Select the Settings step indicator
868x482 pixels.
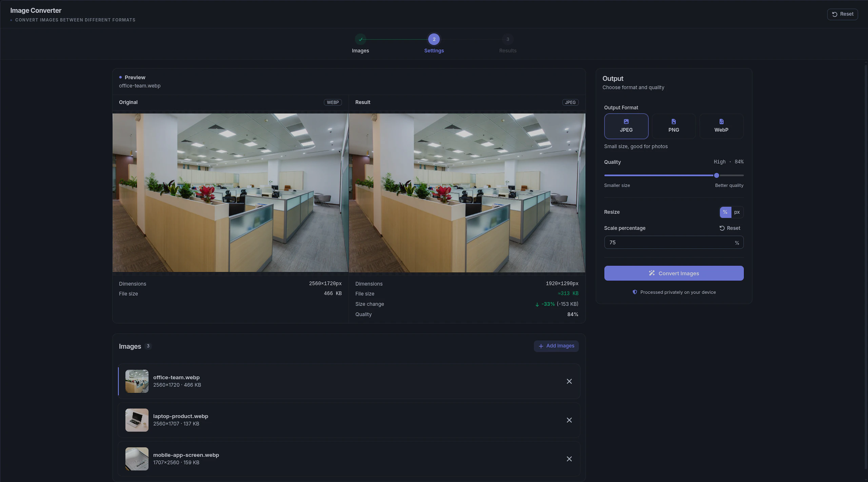[x=434, y=39]
